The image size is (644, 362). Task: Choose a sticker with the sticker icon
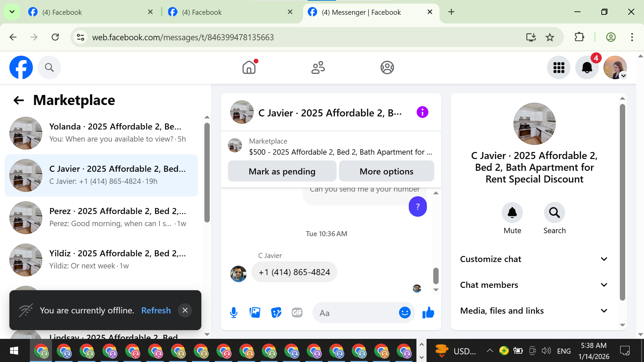point(276,313)
